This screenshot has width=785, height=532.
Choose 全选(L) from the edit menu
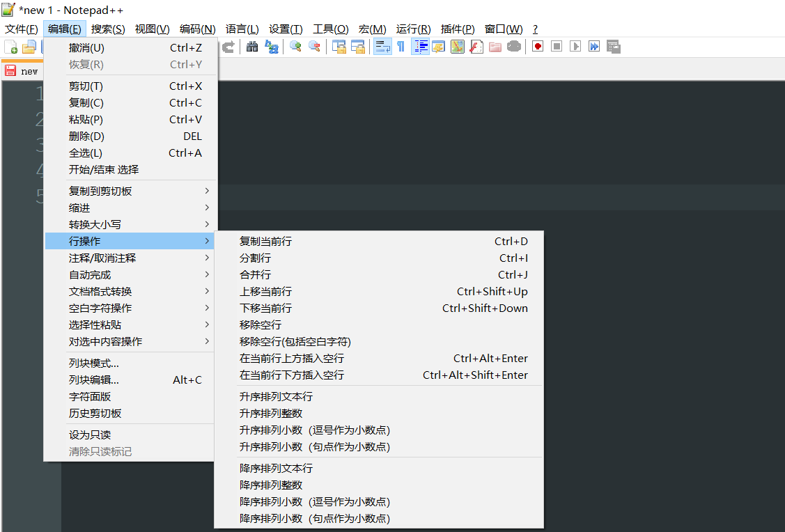coord(131,153)
